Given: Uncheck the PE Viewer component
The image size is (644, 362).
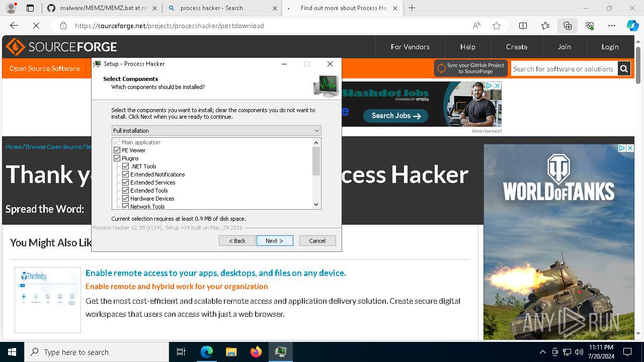Looking at the screenshot, I should [x=117, y=150].
